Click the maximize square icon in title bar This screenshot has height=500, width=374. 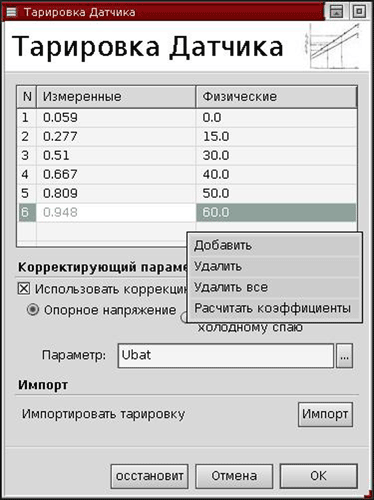pos(359,12)
